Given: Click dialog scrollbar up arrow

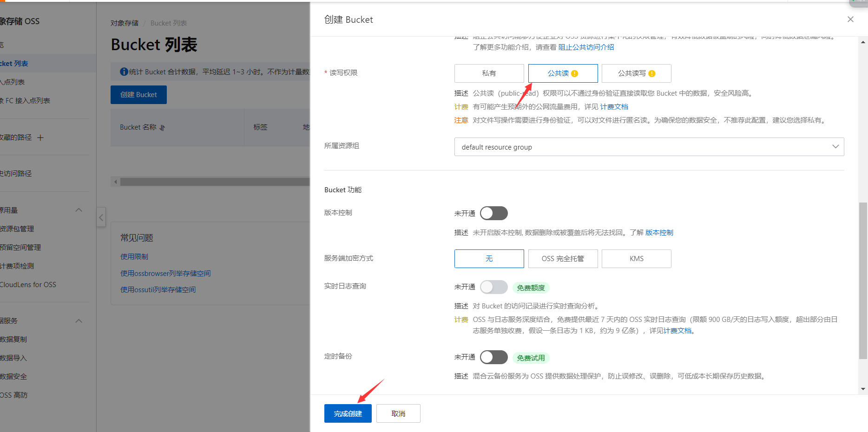Looking at the screenshot, I should [863, 42].
